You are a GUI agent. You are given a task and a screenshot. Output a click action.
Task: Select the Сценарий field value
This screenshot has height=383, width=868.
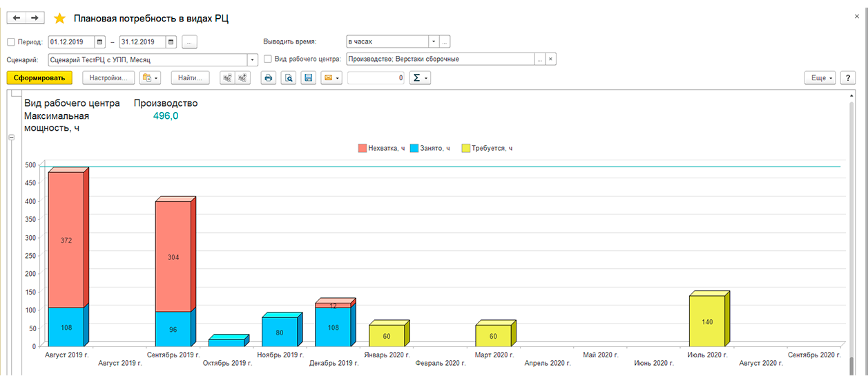[147, 59]
